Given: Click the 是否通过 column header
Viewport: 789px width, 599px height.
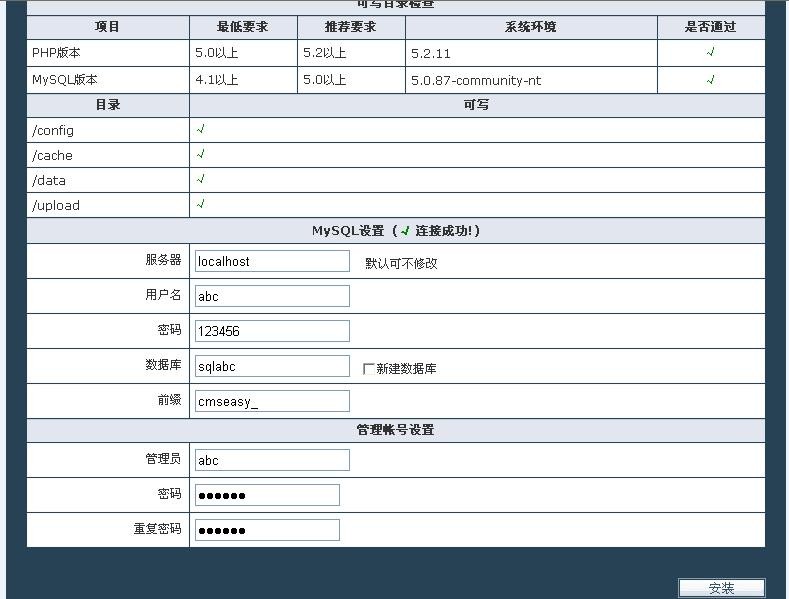Looking at the screenshot, I should (x=710, y=27).
